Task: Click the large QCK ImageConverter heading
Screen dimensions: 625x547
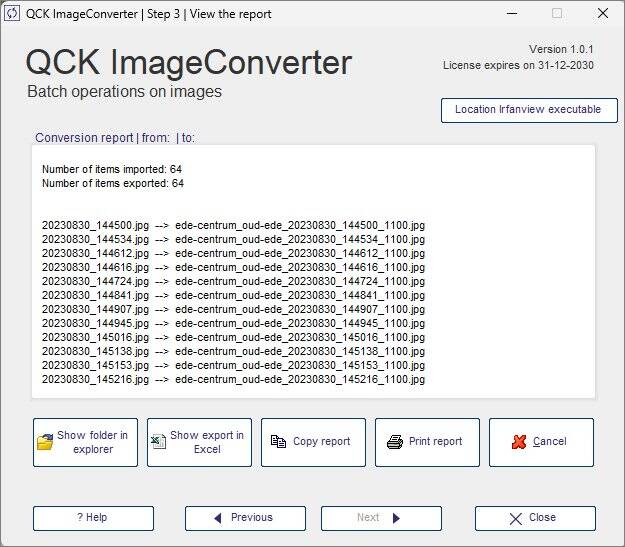Action: tap(189, 63)
